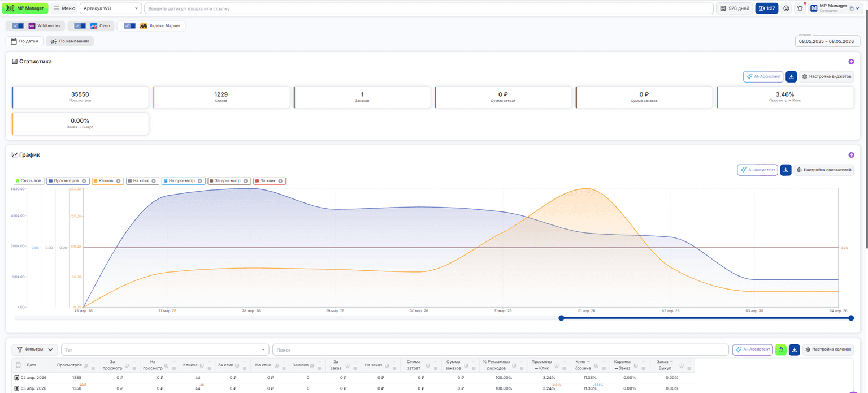Click the Снять все chart button
This screenshot has width=868, height=393.
point(28,181)
